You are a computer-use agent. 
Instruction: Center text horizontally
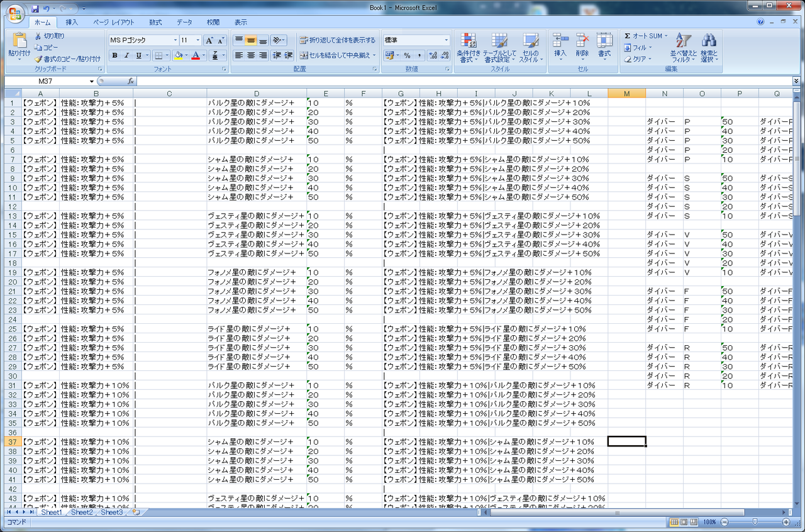pyautogui.click(x=251, y=55)
